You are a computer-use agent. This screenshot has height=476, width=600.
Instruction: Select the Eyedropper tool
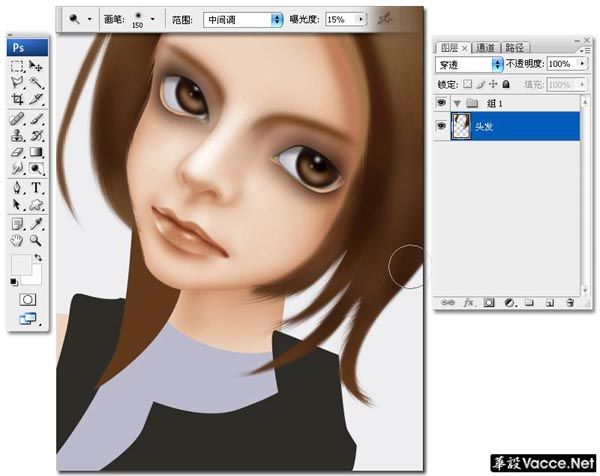(36, 224)
